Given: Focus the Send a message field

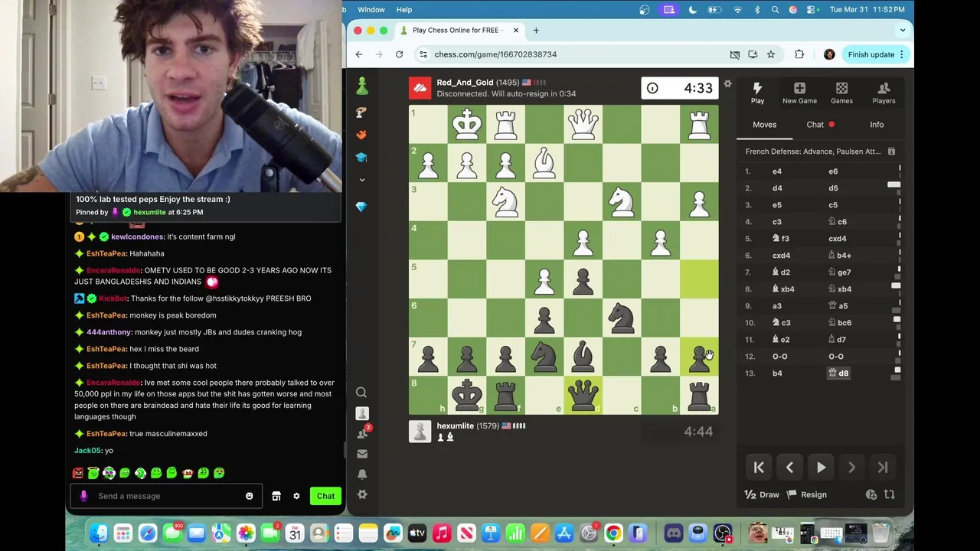Looking at the screenshot, I should [167, 496].
